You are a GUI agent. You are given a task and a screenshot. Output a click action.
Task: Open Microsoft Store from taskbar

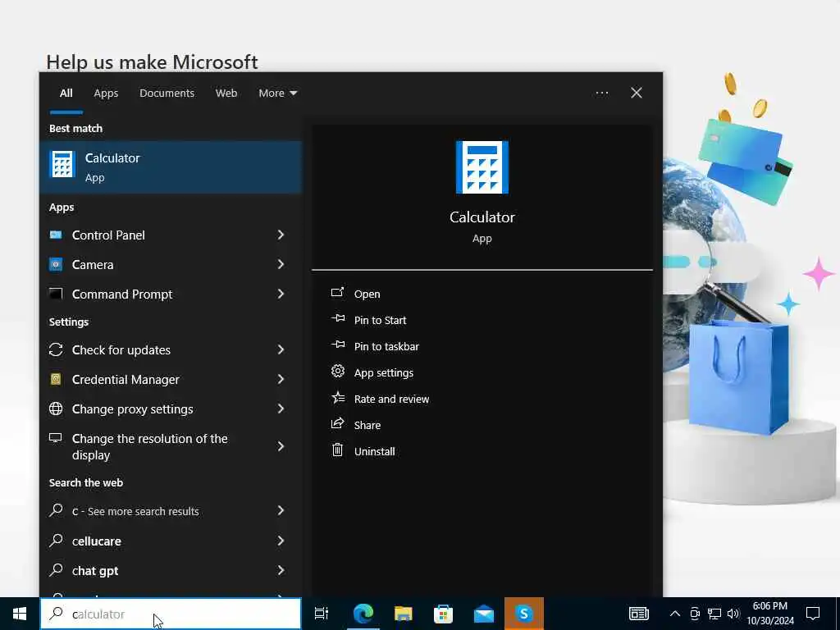pos(443,614)
